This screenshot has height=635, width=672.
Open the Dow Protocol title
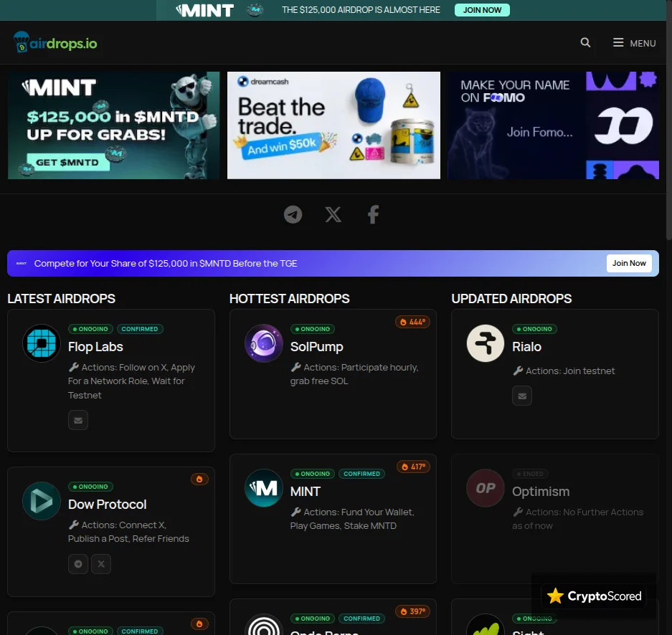coord(107,505)
